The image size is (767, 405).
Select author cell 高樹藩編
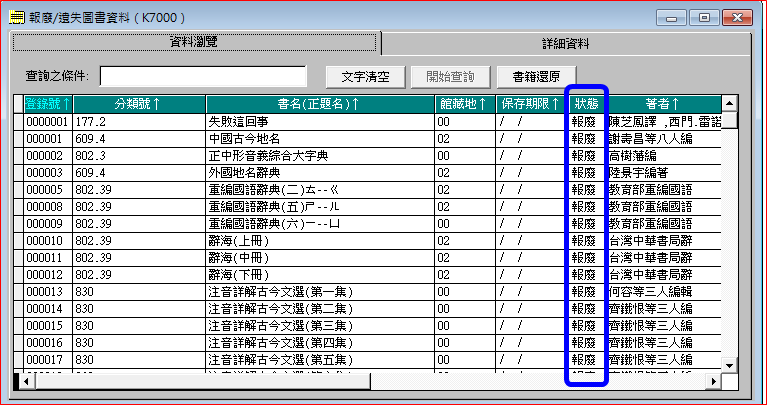pos(664,156)
